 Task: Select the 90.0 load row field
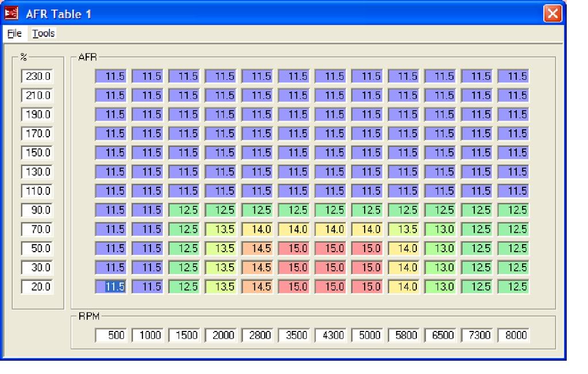click(36, 210)
